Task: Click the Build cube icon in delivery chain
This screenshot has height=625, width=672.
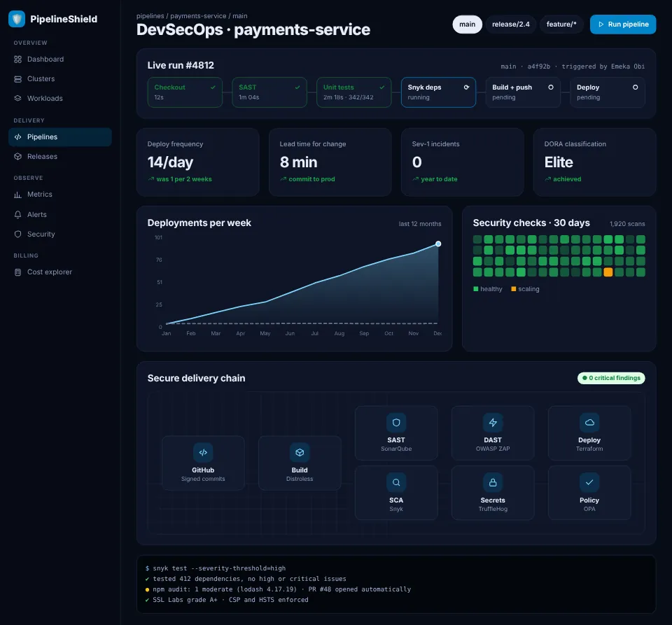Action: [300, 452]
